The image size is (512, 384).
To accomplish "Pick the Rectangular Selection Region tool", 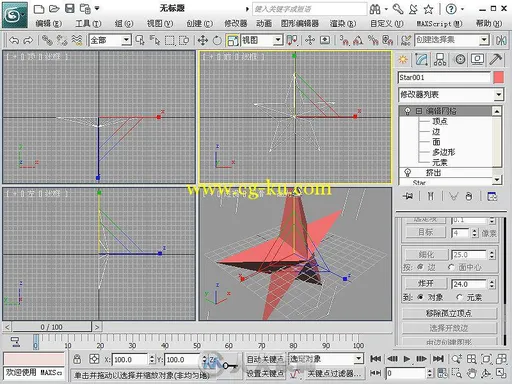I will click(170, 40).
